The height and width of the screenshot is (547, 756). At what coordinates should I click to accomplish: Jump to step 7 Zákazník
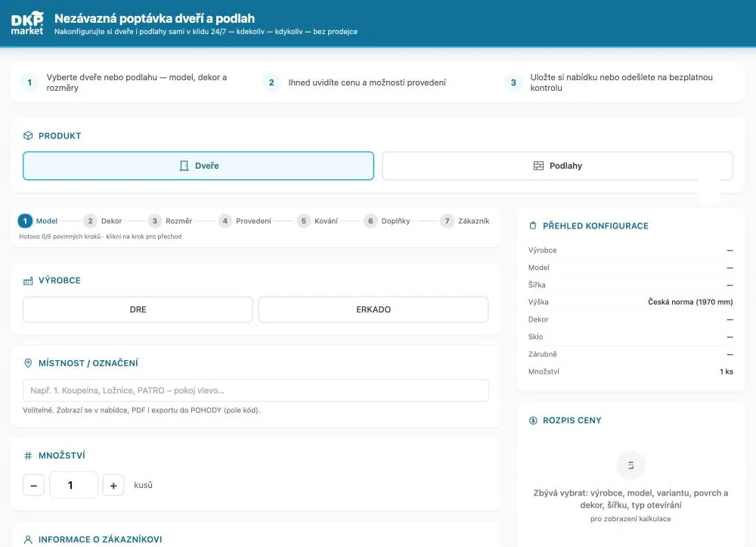pyautogui.click(x=466, y=221)
